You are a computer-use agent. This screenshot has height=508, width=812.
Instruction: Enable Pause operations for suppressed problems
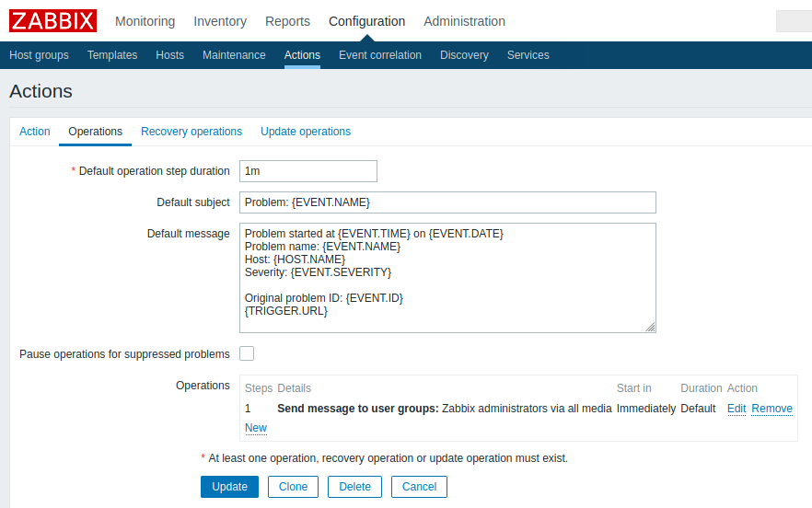coord(247,353)
